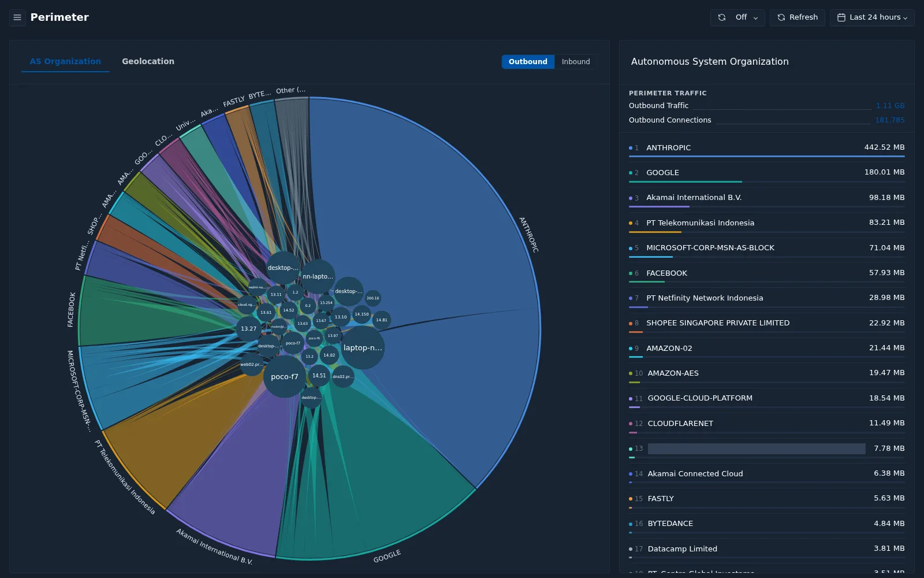The width and height of the screenshot is (924, 578).
Task: Open the hamburger navigation menu
Action: point(17,17)
